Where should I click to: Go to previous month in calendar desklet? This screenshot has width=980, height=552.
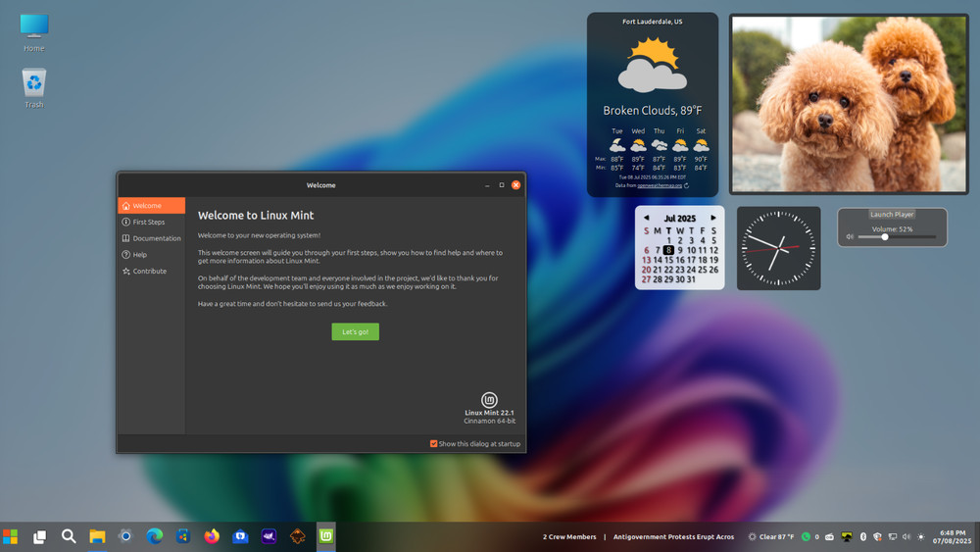646,219
